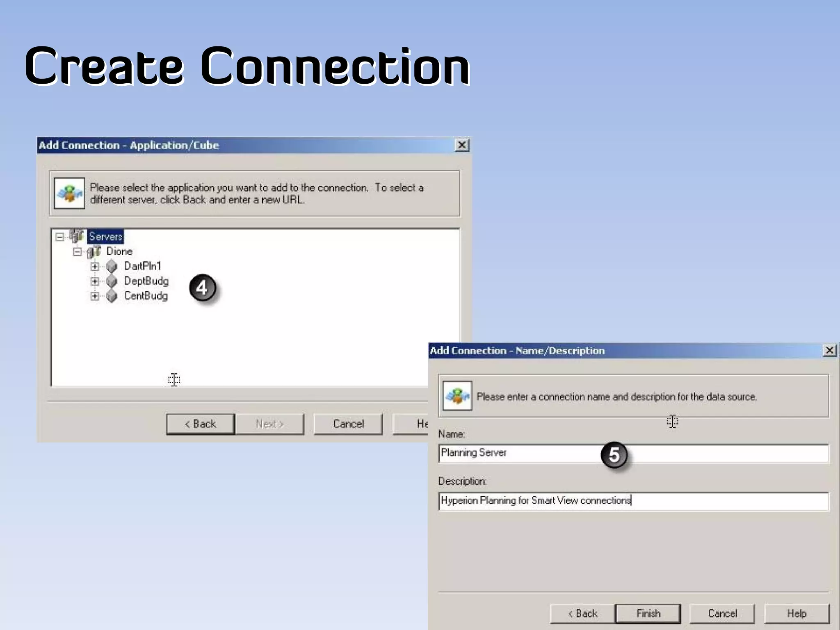Click Back in Name/Description dialog
Viewport: 840px width, 630px height.
[582, 613]
